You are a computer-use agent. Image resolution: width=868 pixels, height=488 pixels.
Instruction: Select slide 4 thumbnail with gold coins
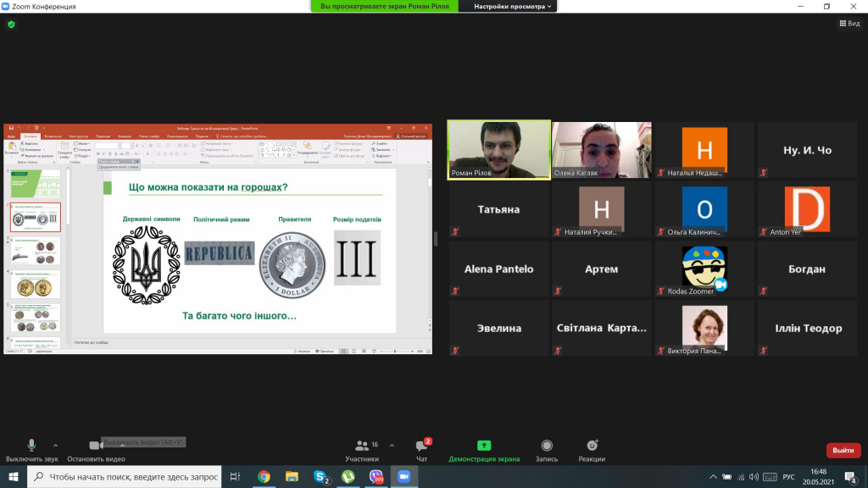pos(36,285)
